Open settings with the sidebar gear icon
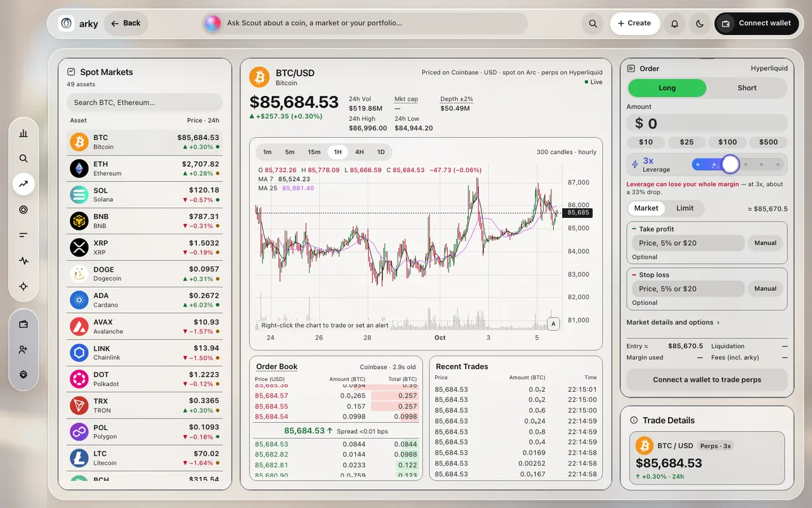Image resolution: width=812 pixels, height=508 pixels. 23,375
